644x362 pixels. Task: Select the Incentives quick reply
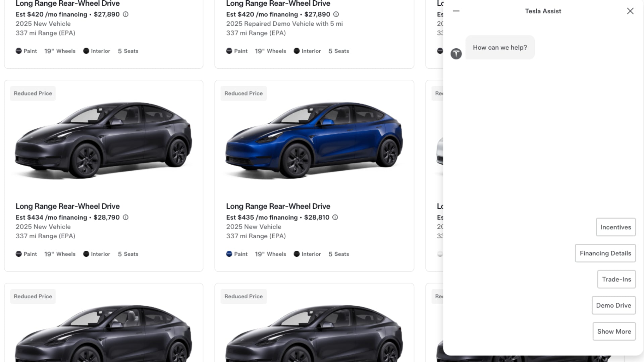615,227
